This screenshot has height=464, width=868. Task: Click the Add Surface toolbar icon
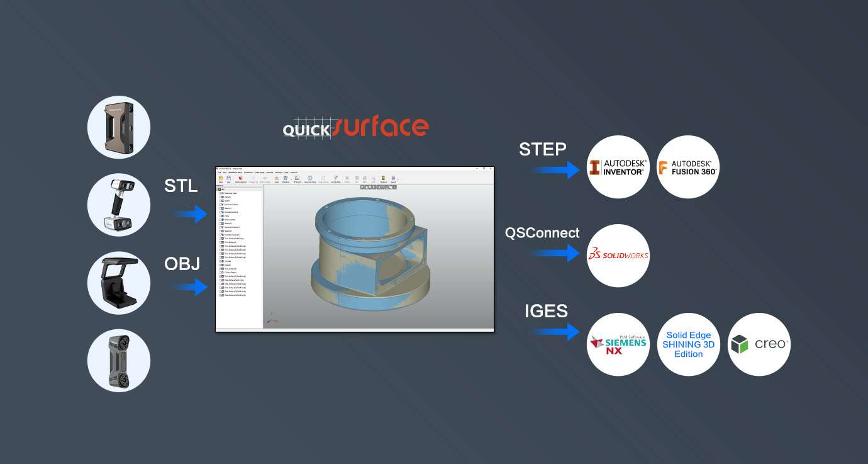coord(337,178)
